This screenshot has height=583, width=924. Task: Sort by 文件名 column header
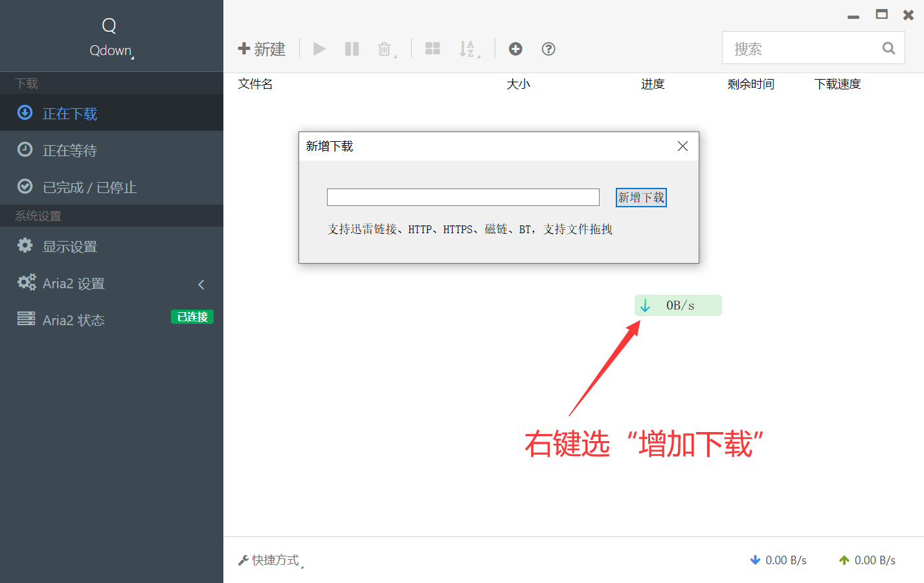[255, 84]
